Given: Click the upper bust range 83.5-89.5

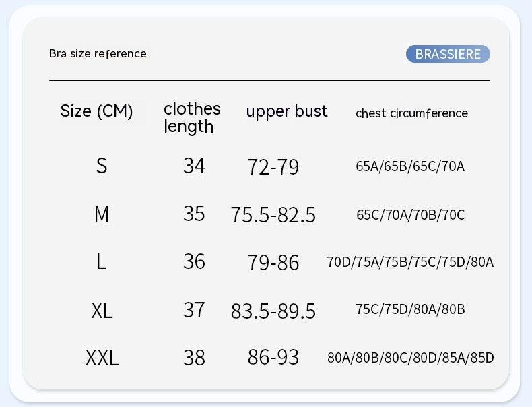Looking at the screenshot, I should [273, 311].
